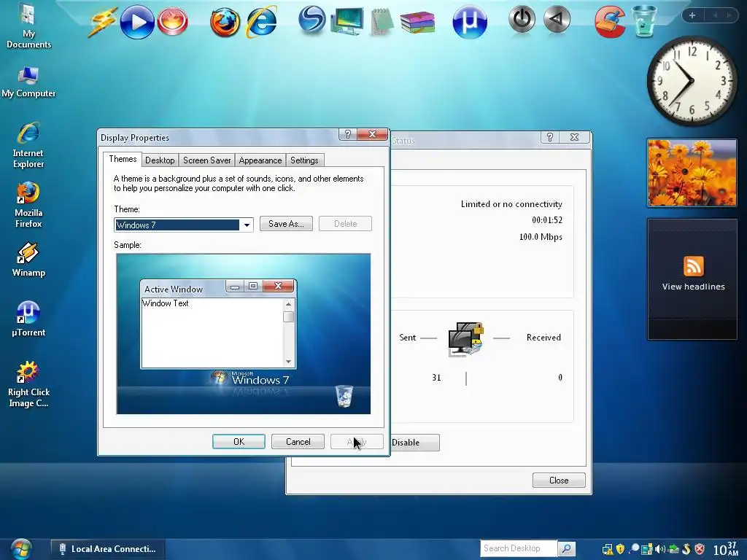The height and width of the screenshot is (560, 747).
Task: Click the taskbar clock showing 10:37 AM
Action: click(725, 549)
